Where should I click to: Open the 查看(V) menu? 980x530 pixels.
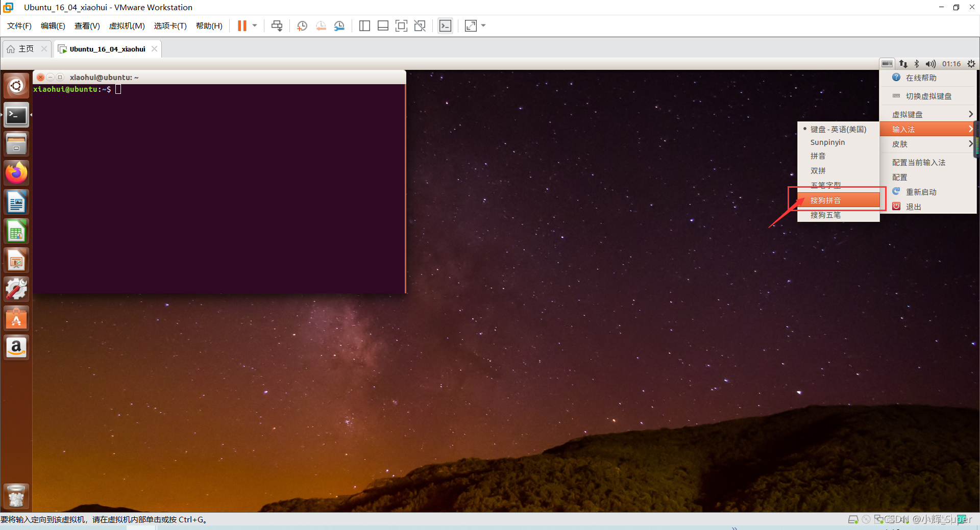(x=87, y=26)
